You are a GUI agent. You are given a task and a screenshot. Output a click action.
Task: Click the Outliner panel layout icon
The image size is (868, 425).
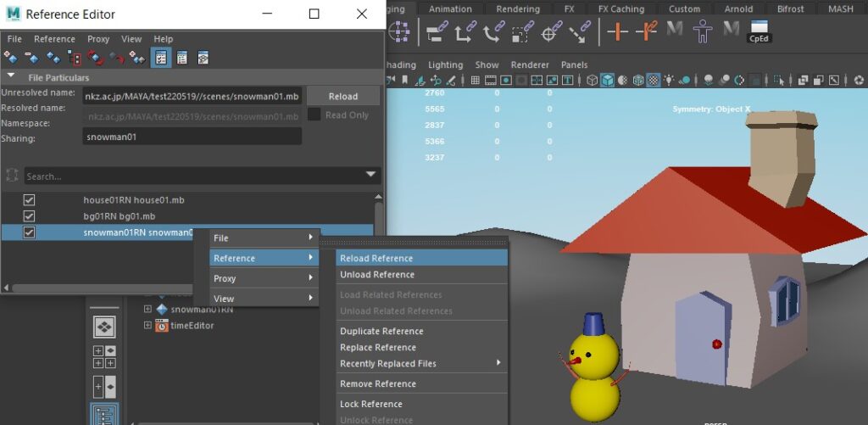pos(104,416)
